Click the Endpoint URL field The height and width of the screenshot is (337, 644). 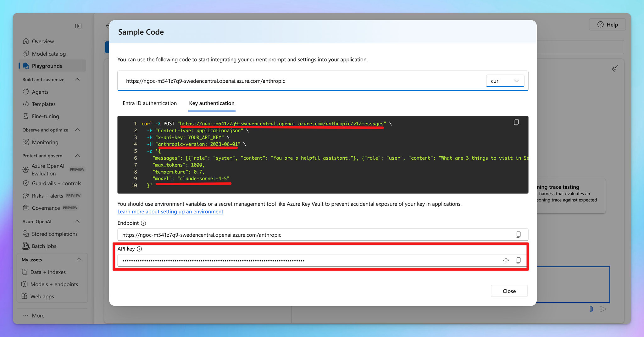[x=323, y=235]
